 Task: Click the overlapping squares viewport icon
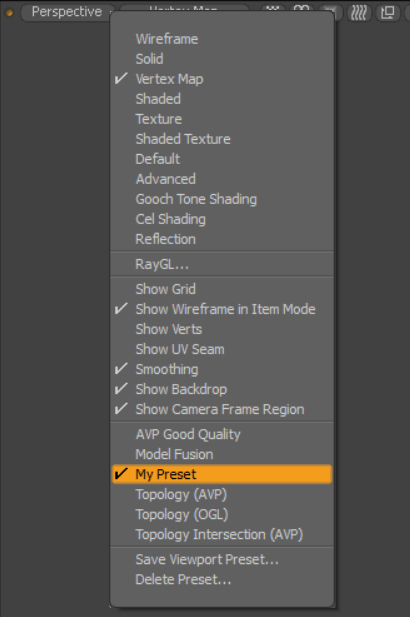pyautogui.click(x=388, y=13)
